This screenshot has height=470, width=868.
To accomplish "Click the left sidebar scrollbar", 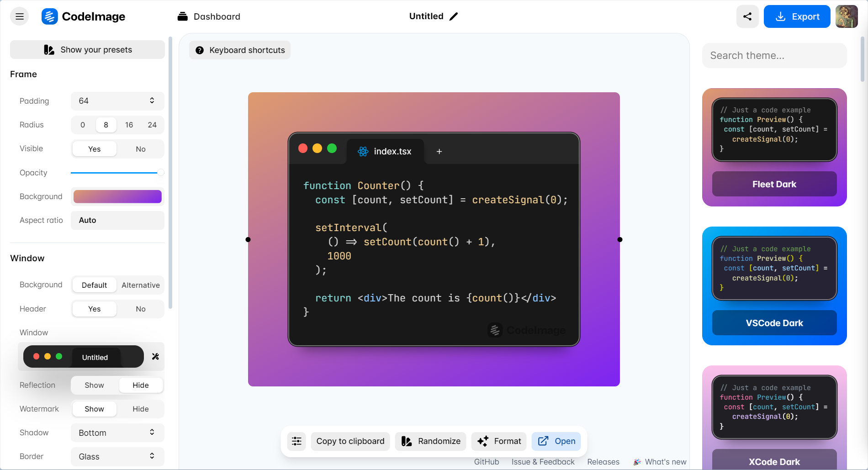I will pyautogui.click(x=170, y=173).
